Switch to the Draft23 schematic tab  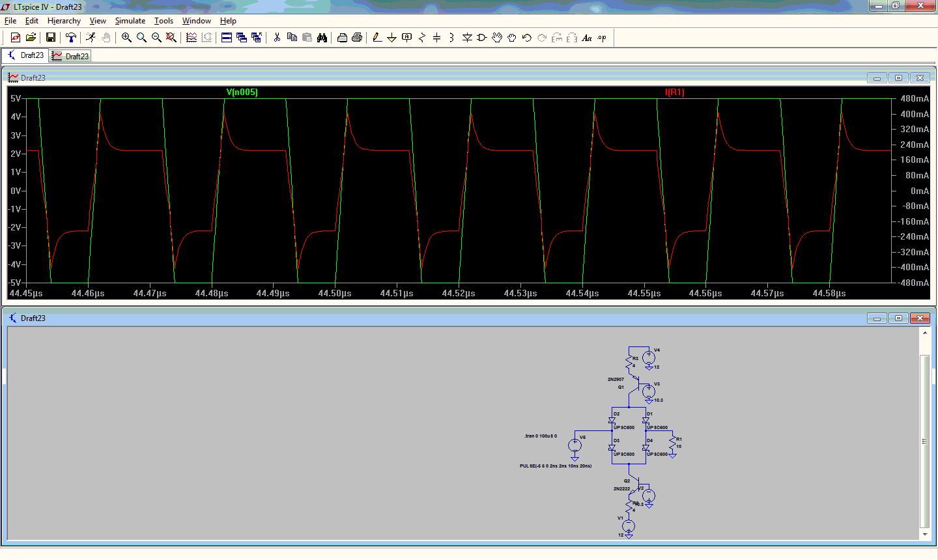(x=26, y=56)
